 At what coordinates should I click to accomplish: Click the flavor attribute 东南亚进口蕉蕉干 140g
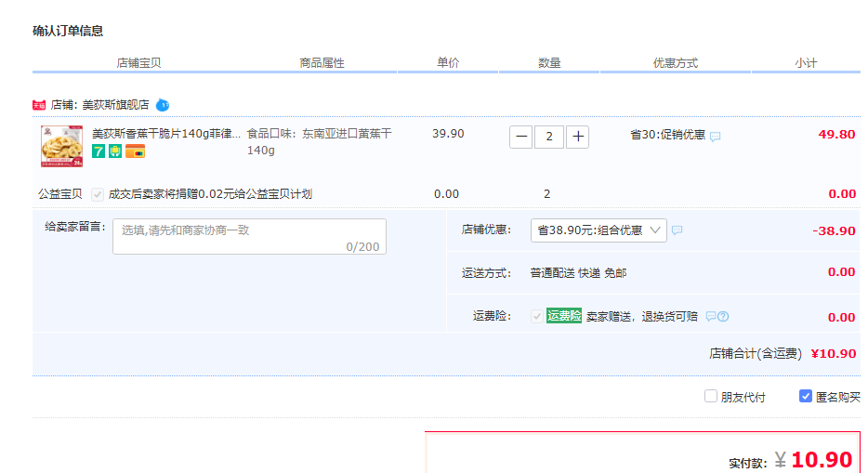(x=320, y=141)
